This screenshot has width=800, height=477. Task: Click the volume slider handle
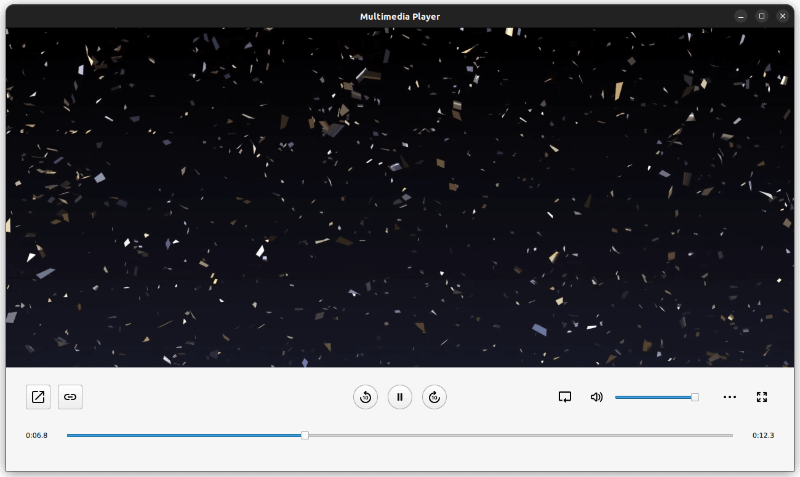pos(695,397)
